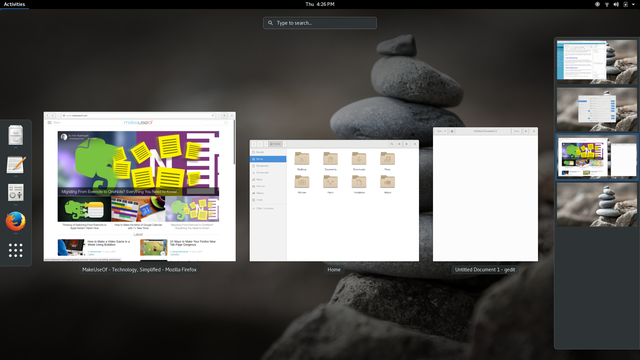Click the highlighted third workspace thumbnail
The image size is (640, 360).
[x=597, y=157]
